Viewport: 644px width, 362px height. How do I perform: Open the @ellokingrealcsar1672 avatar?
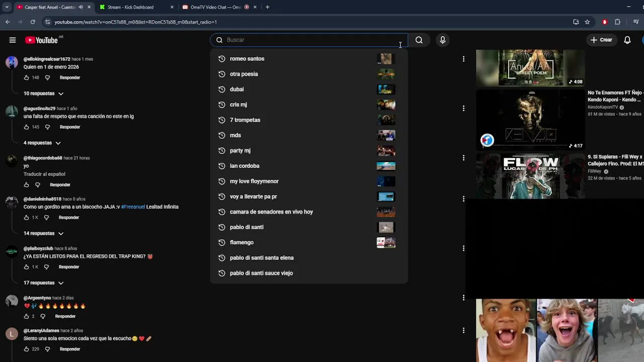tap(12, 62)
